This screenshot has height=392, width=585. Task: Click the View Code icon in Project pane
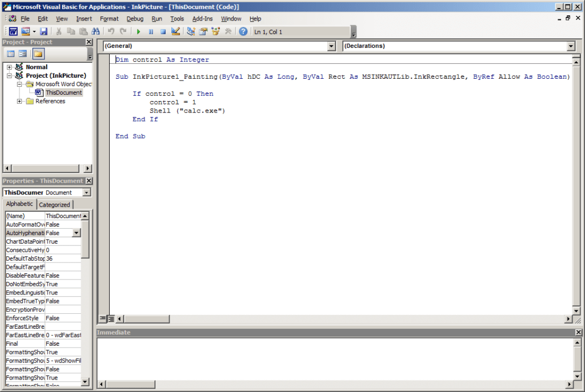coord(11,54)
